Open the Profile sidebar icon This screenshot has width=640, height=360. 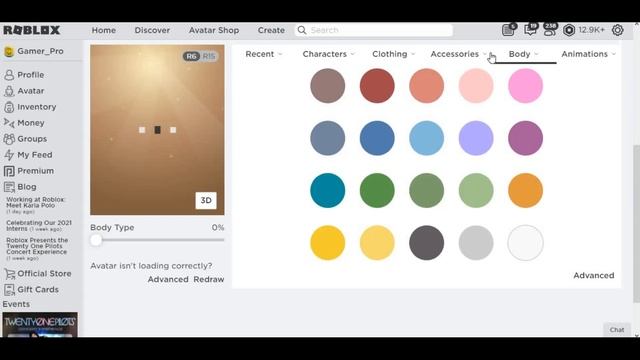9,75
